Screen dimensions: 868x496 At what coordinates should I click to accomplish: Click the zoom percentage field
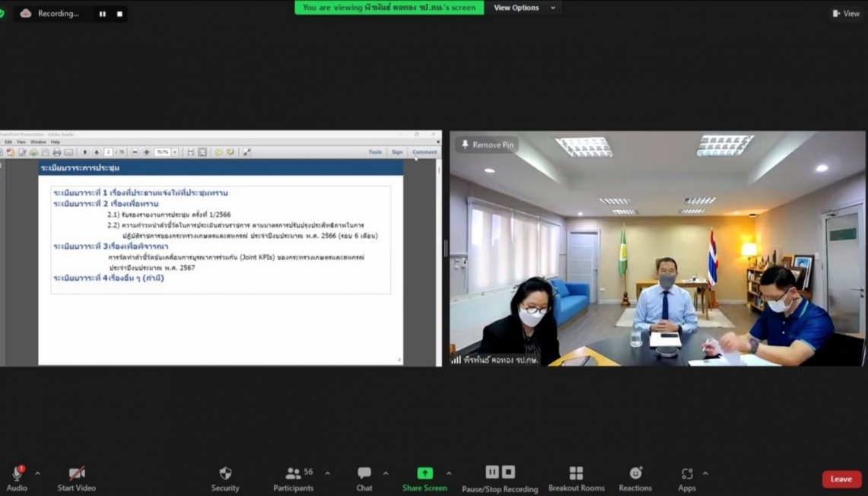pyautogui.click(x=162, y=152)
